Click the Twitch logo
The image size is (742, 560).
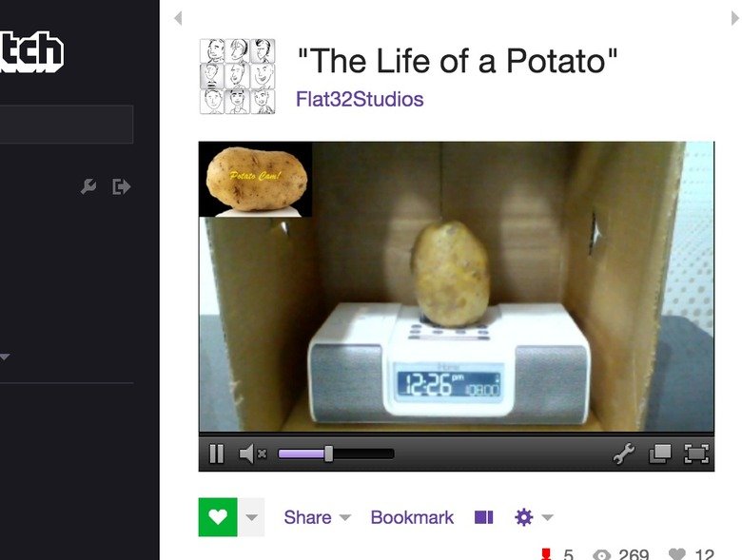coord(31,52)
